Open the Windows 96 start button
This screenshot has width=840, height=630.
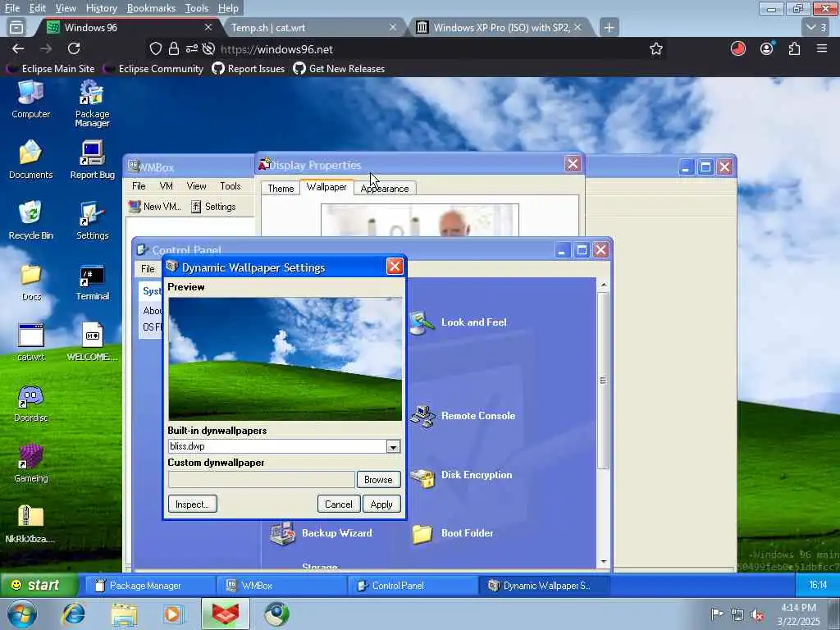[x=39, y=585]
